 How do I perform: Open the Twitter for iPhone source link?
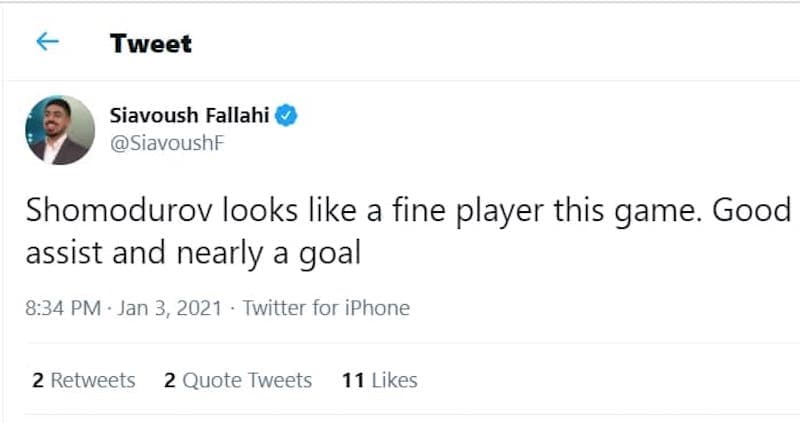click(326, 308)
